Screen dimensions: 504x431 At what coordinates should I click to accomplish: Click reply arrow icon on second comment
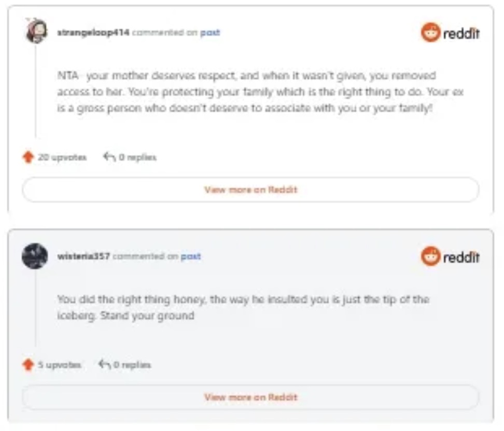(104, 365)
